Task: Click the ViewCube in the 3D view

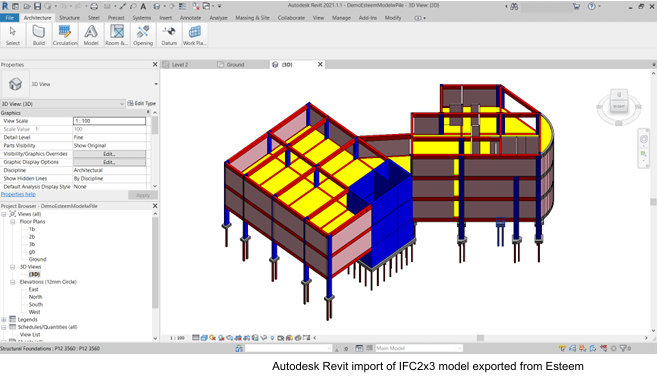Action: tap(619, 107)
